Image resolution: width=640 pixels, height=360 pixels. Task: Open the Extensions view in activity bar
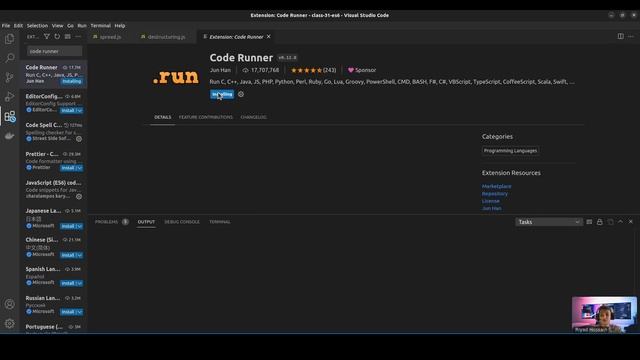point(10,116)
